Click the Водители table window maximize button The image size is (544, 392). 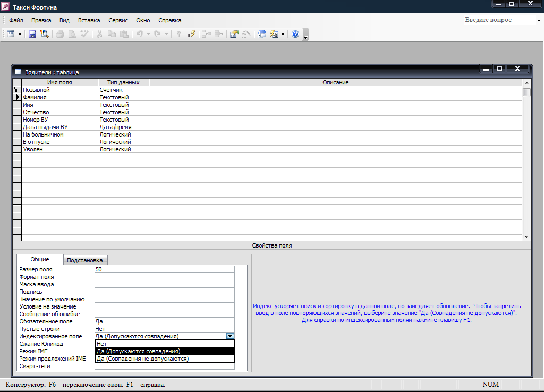click(499, 69)
